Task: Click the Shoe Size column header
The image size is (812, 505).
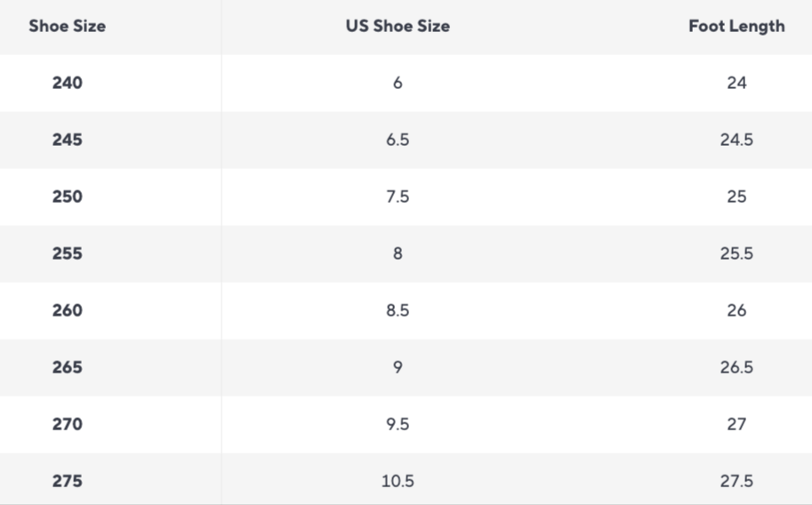Action: tap(67, 26)
